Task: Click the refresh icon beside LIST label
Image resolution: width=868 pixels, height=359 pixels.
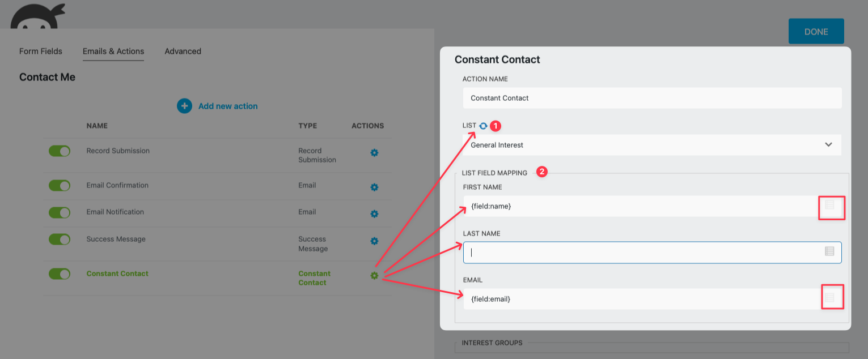Action: click(483, 126)
